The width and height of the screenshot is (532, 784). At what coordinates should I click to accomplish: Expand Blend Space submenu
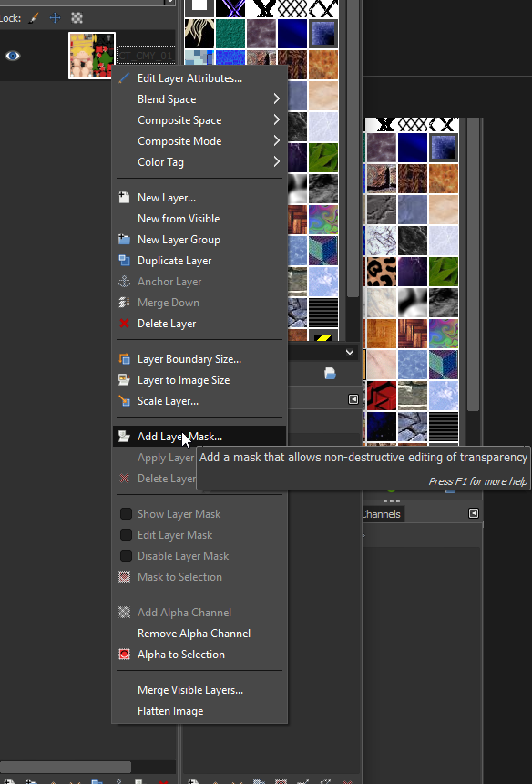199,99
